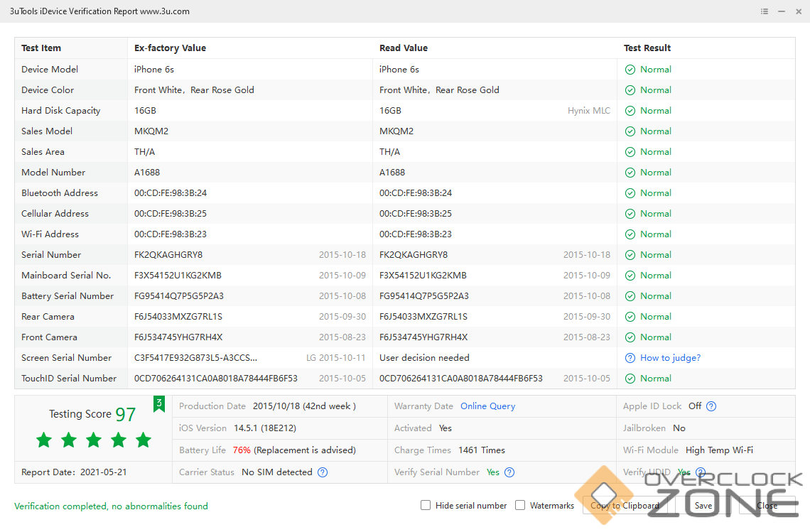Open the list menu icon in title bar
The height and width of the screenshot is (532, 810).
(765, 11)
